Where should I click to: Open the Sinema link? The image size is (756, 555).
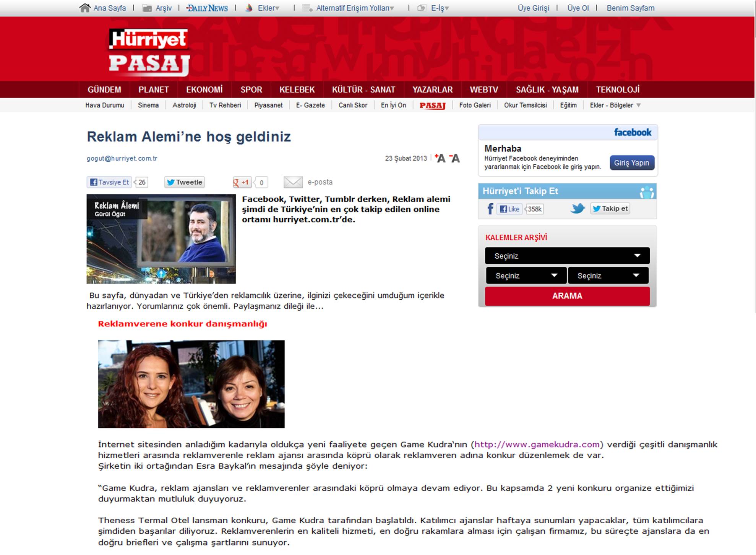pos(148,105)
